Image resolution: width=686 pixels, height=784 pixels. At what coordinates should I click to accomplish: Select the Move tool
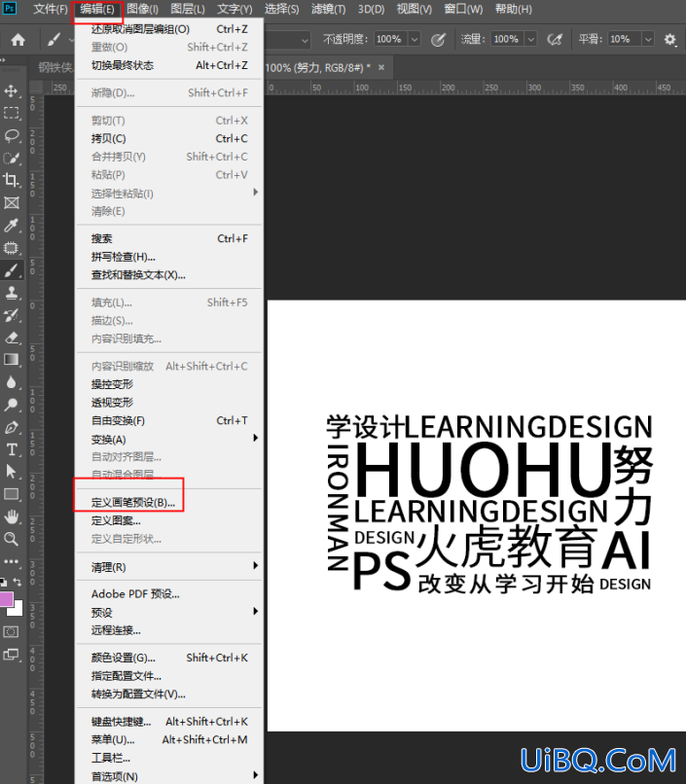pos(11,91)
